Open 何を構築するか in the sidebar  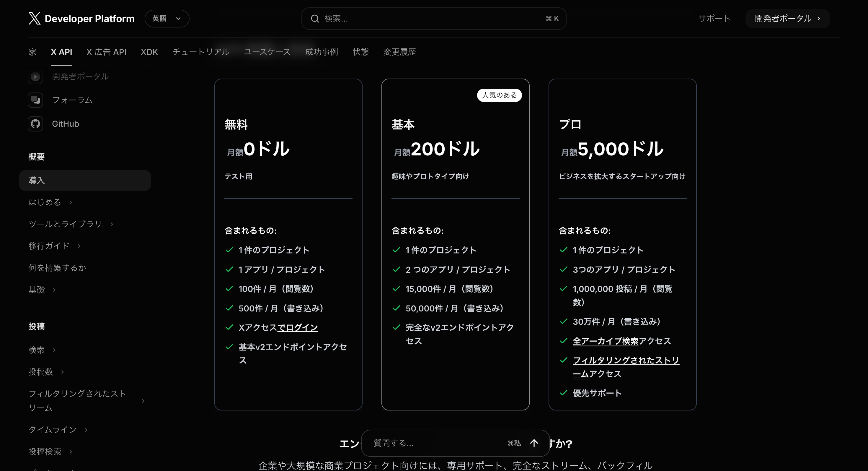[57, 268]
